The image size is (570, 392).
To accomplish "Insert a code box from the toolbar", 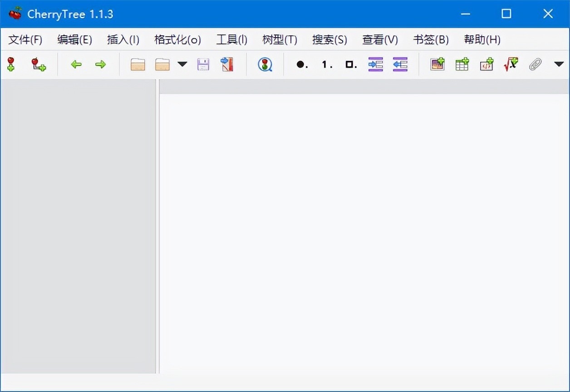I will tap(486, 64).
